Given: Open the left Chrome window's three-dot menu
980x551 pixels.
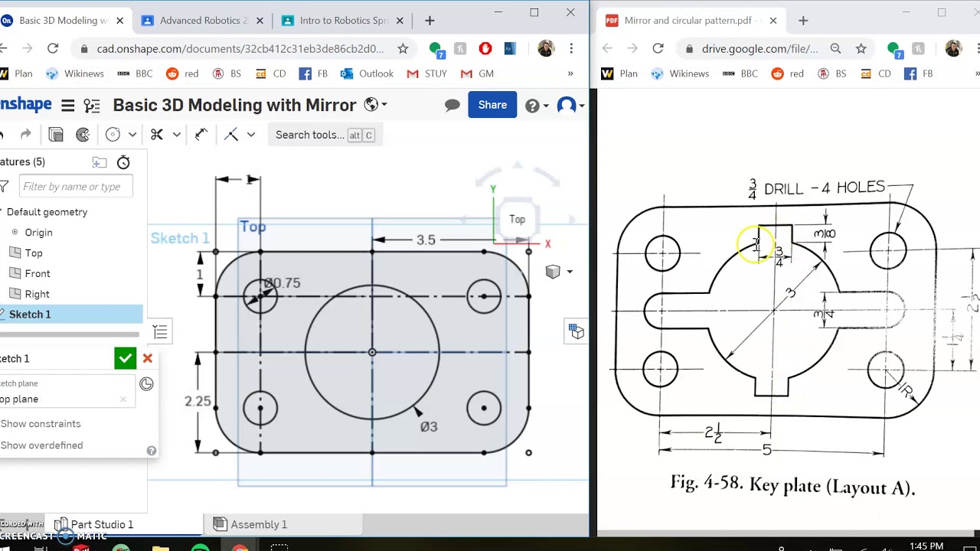Looking at the screenshot, I should [571, 48].
